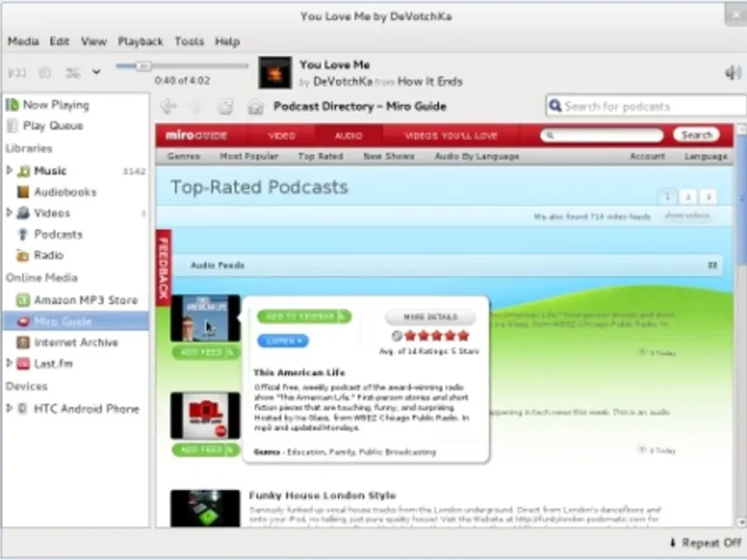Click the album art thumbnail of How It Ends
Viewport: 747px width, 560px height.
pyautogui.click(x=275, y=73)
